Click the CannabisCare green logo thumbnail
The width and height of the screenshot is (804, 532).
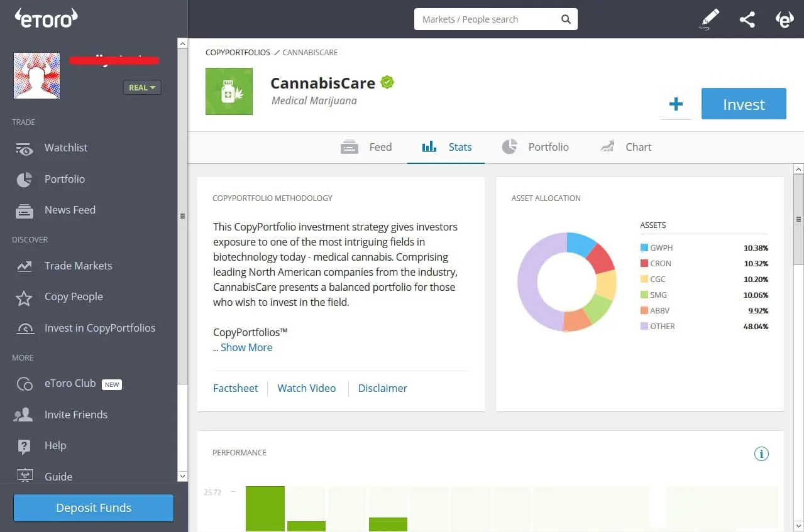(229, 92)
